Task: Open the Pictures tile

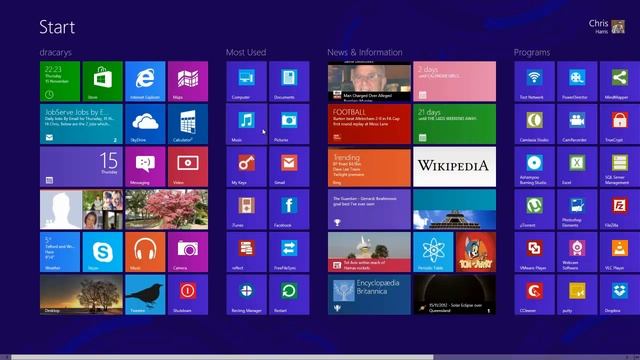Action: pyautogui.click(x=289, y=124)
